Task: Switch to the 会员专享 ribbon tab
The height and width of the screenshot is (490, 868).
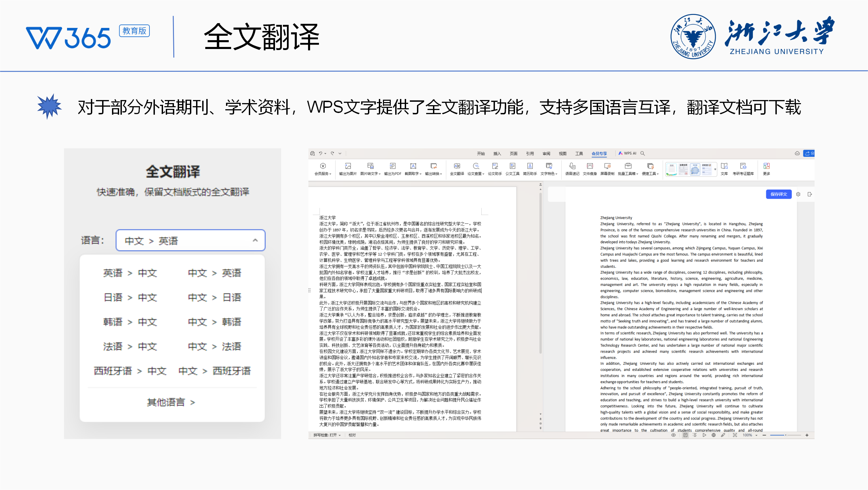Action: point(599,153)
